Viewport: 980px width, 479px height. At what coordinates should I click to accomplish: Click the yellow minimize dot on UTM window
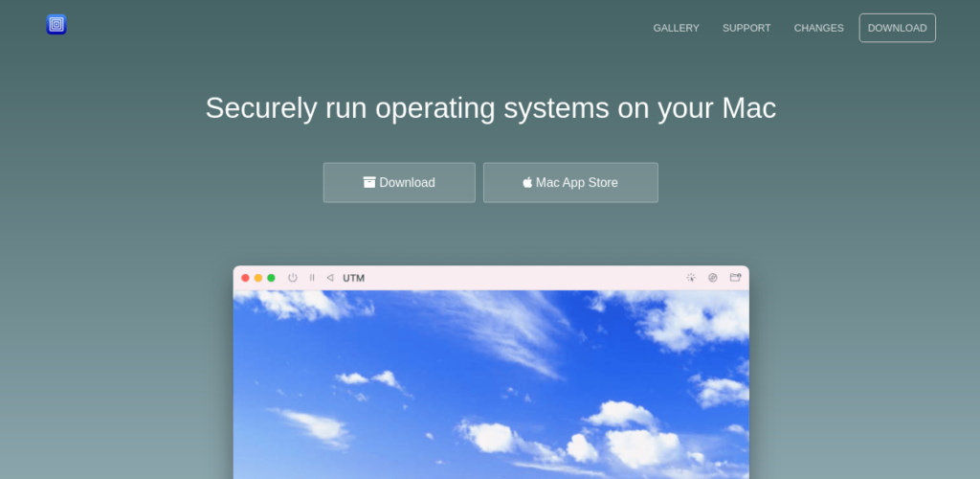(258, 278)
